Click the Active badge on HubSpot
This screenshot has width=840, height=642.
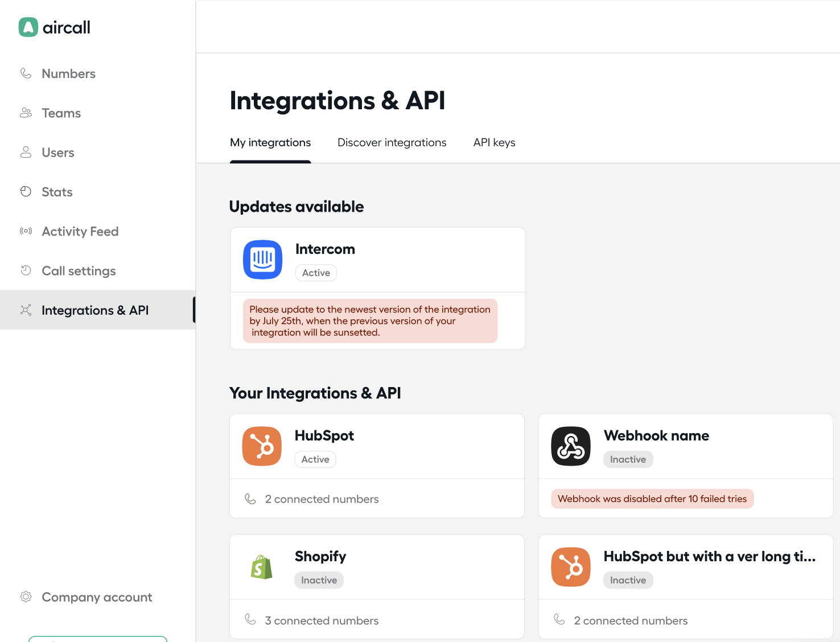point(315,459)
